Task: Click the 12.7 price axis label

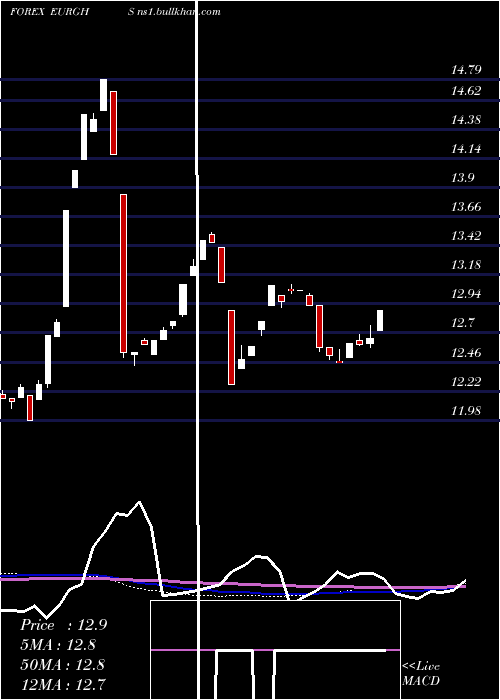Action: tap(463, 323)
